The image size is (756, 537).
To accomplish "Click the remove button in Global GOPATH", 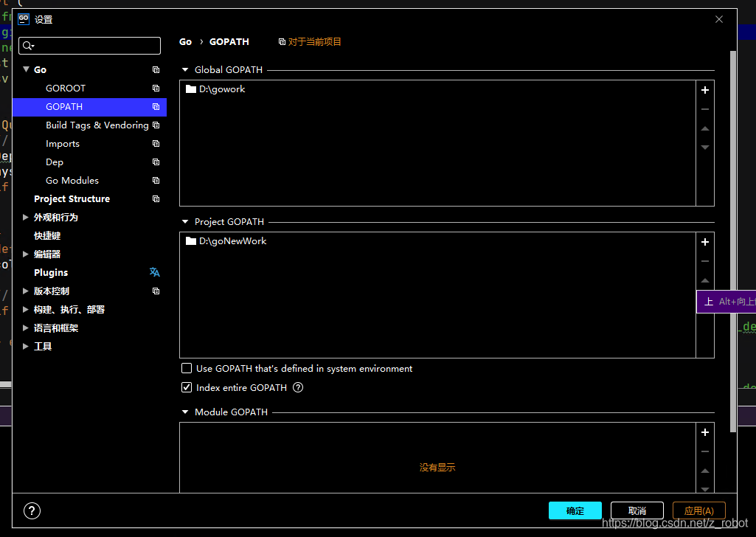I will (x=705, y=109).
